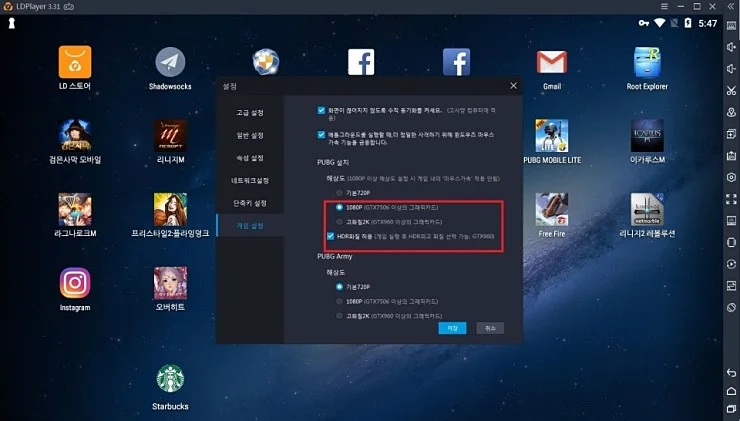Toggle the HDR화질 checkbox

click(x=330, y=236)
